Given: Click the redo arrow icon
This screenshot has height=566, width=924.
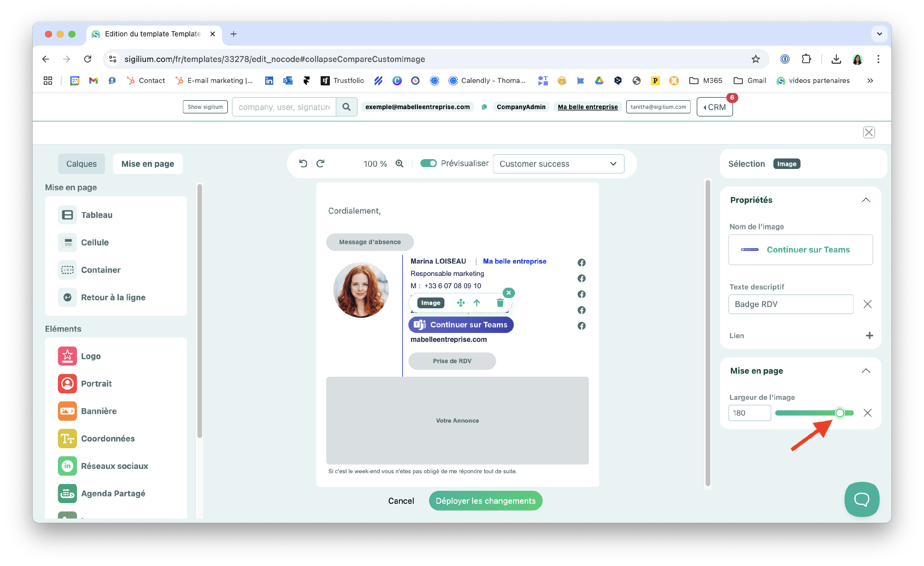Looking at the screenshot, I should tap(320, 163).
